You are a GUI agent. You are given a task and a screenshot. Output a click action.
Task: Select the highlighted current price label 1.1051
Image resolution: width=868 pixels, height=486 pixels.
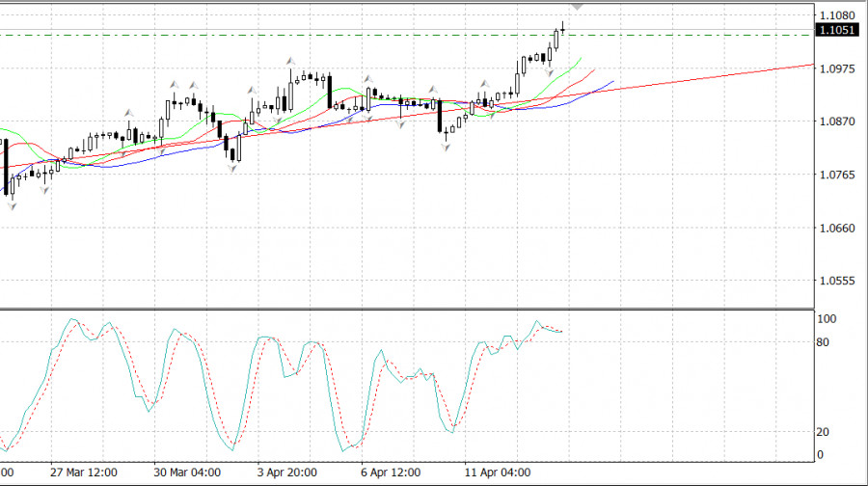tap(834, 31)
